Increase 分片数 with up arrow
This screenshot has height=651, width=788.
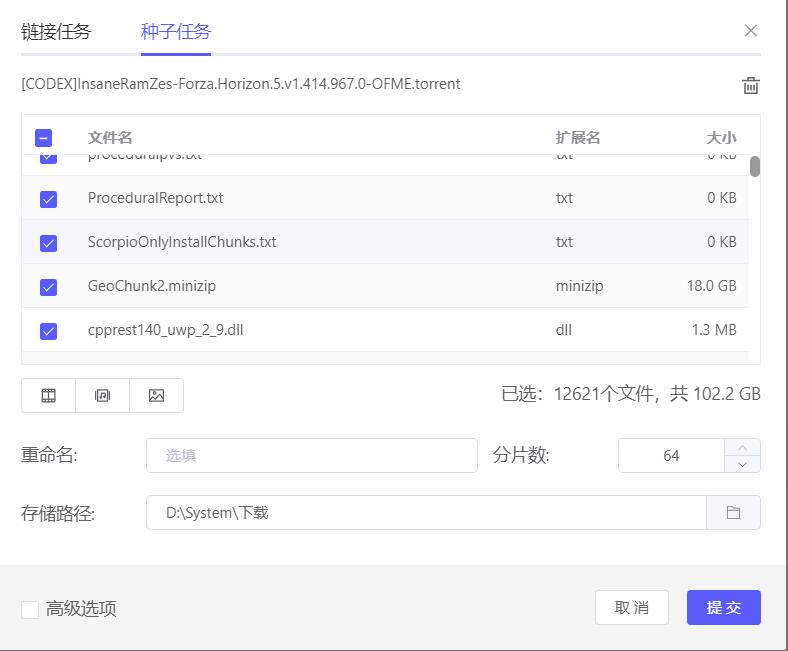click(x=742, y=447)
